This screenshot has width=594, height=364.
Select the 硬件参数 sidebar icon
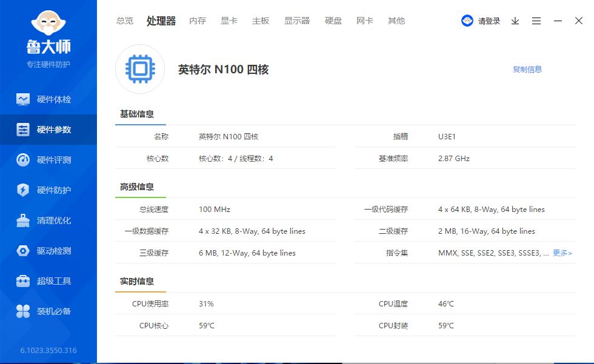point(23,130)
